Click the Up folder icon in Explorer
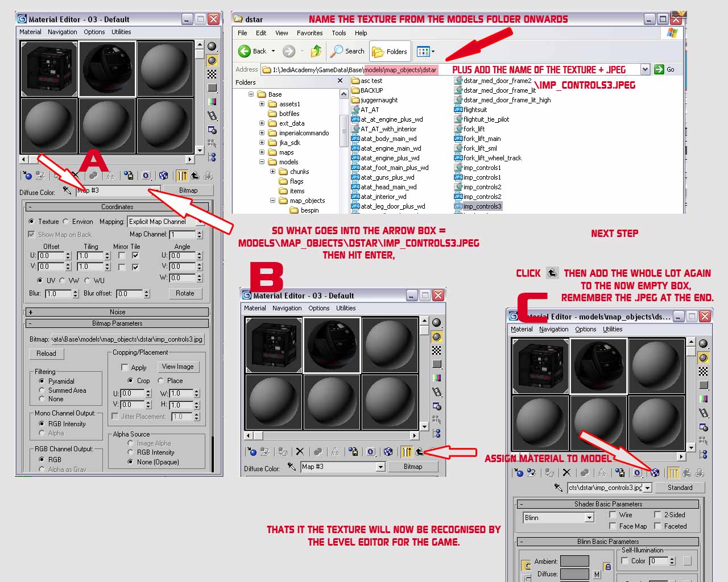The width and height of the screenshot is (728, 582). point(316,51)
